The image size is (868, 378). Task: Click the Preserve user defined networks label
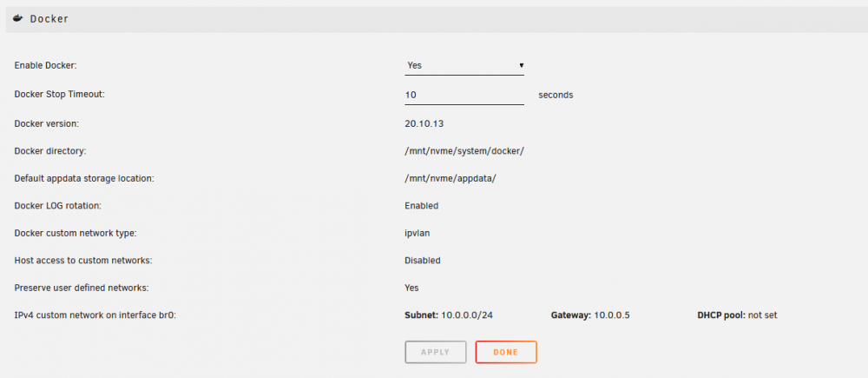coord(82,288)
